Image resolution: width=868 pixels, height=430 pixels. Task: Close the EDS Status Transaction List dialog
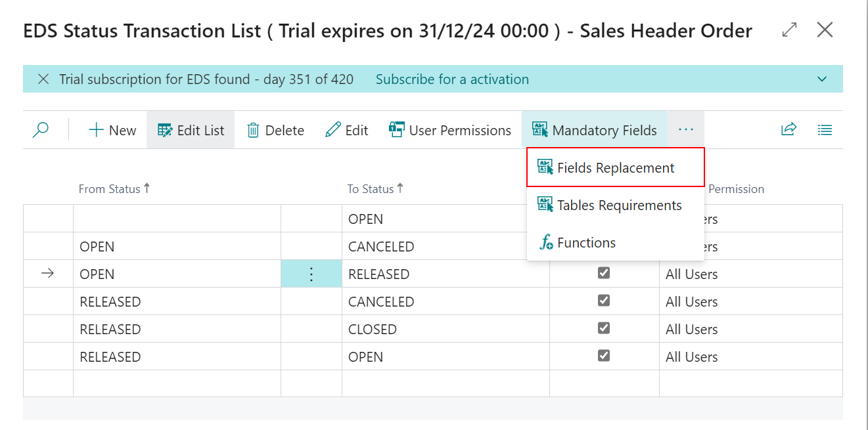click(825, 30)
